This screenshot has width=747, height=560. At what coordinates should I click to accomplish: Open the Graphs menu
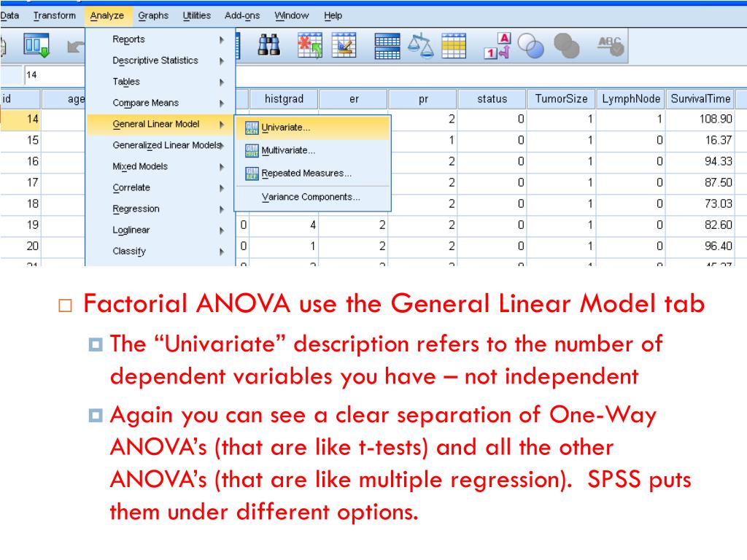pyautogui.click(x=153, y=16)
